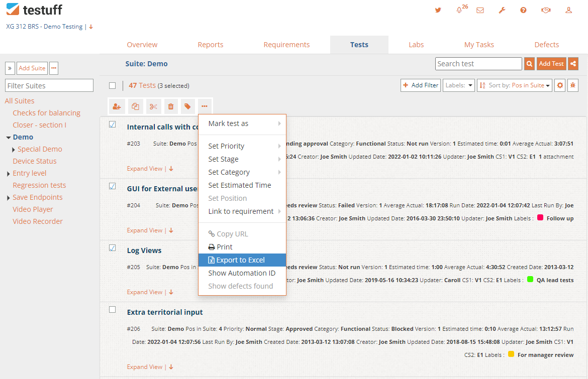Open the wrench settings icon
Screen dimensions: 588x379
coord(502,10)
